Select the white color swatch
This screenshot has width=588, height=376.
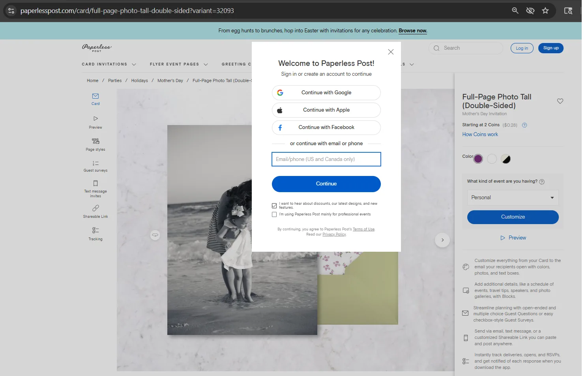492,159
